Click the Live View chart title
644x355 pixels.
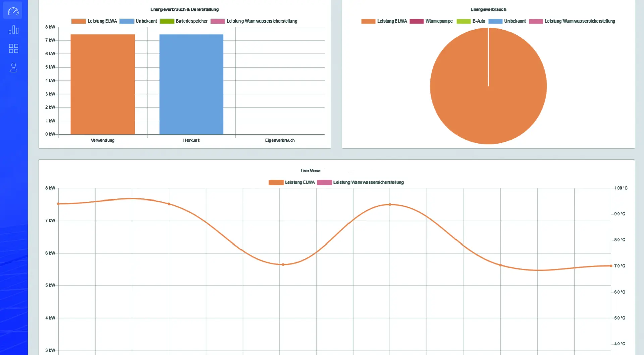[310, 171]
